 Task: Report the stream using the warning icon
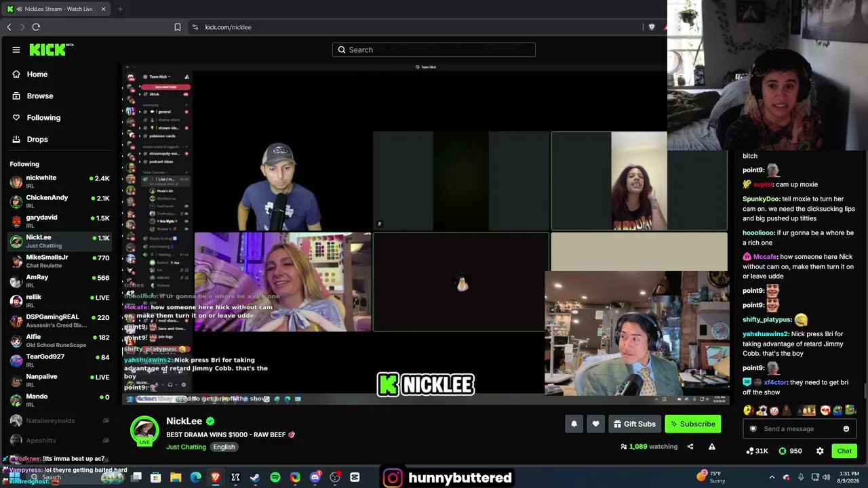coord(712,447)
